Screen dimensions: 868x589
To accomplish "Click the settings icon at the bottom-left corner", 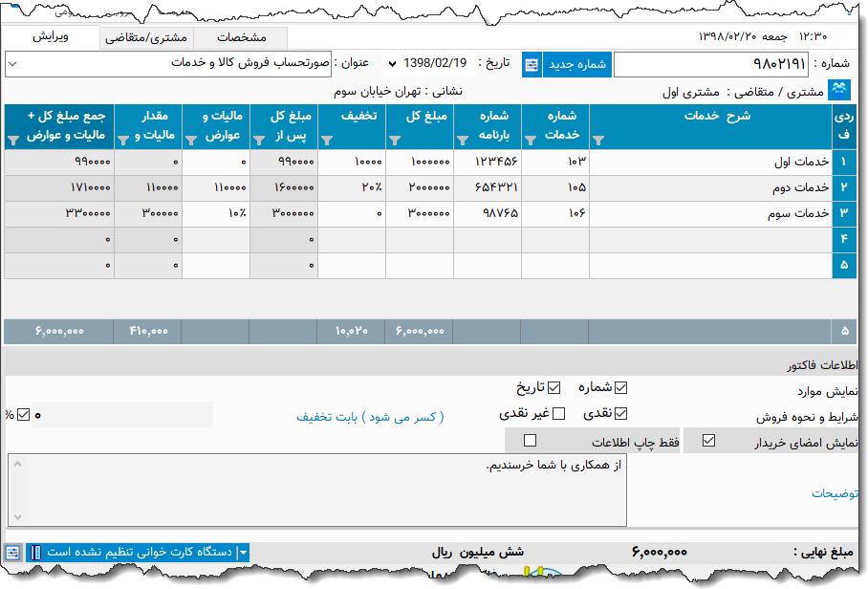I will coord(11,552).
